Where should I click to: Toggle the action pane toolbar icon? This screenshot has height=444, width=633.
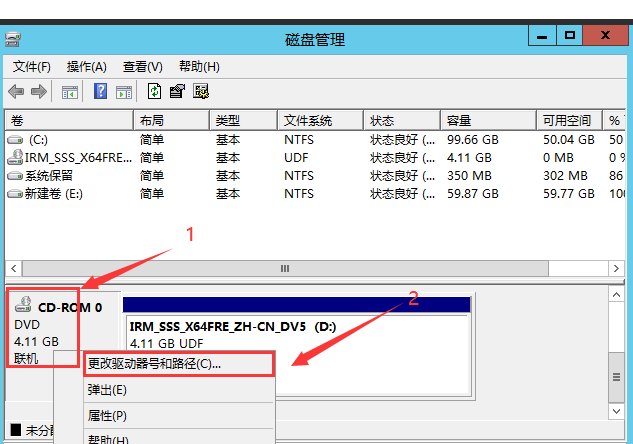[x=124, y=92]
